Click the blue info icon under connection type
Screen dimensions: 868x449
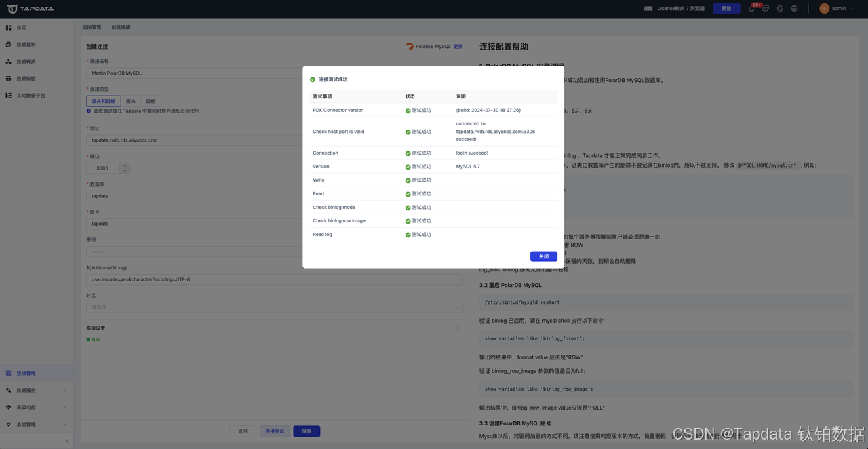[89, 111]
